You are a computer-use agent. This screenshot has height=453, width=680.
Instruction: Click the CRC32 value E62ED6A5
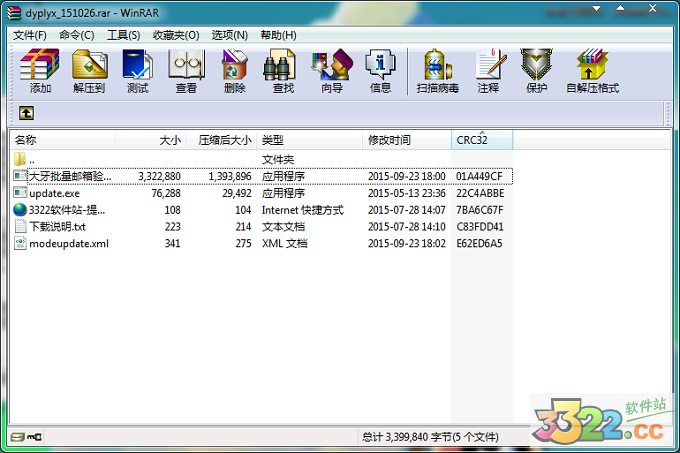click(x=479, y=244)
